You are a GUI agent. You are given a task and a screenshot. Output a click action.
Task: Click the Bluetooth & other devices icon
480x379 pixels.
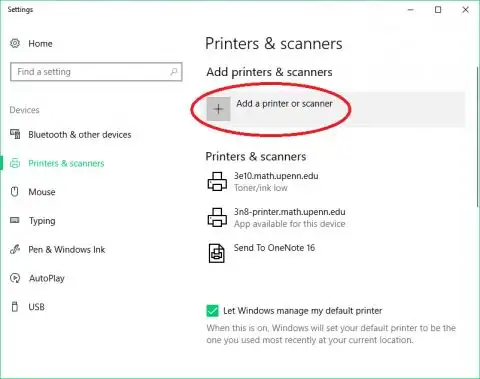point(15,134)
